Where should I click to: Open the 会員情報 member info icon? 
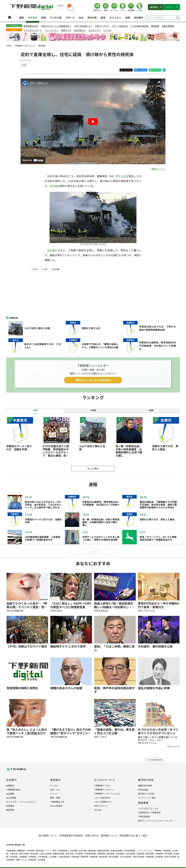click(x=131, y=7)
